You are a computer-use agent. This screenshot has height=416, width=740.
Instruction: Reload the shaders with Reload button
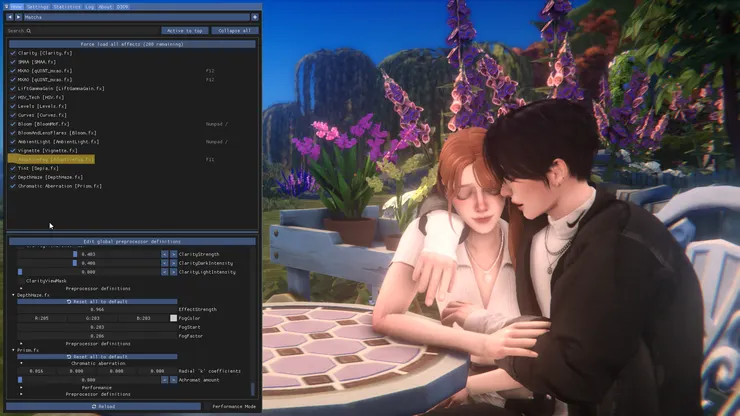103,406
